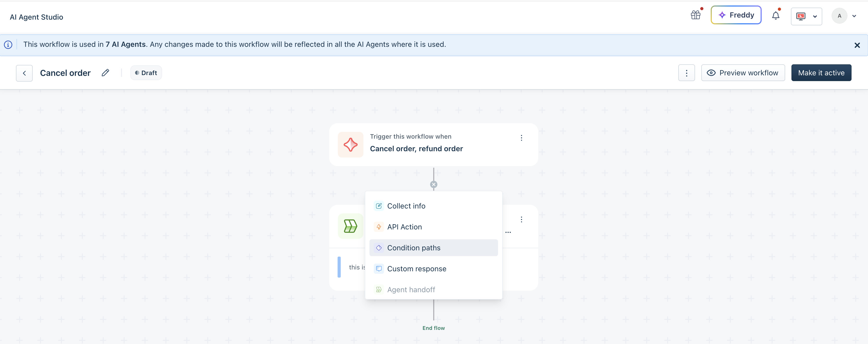Choose API Action in the step menu
This screenshot has width=868, height=344.
coord(404,227)
